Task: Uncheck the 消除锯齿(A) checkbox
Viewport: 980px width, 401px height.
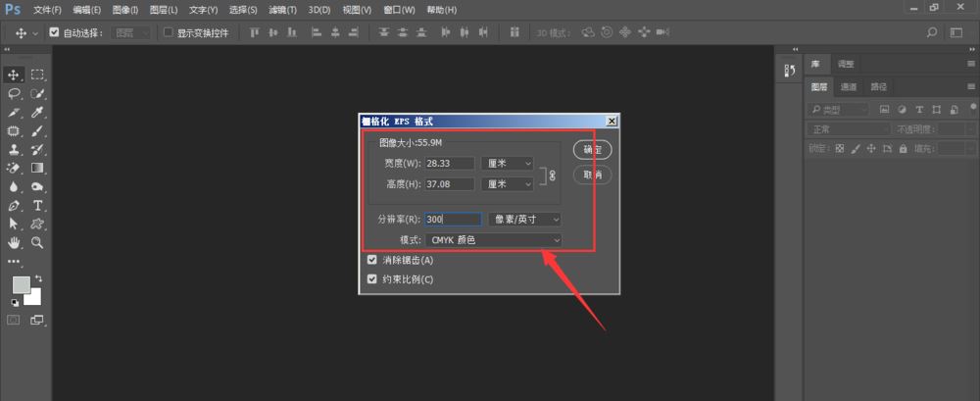Action: coord(372,260)
